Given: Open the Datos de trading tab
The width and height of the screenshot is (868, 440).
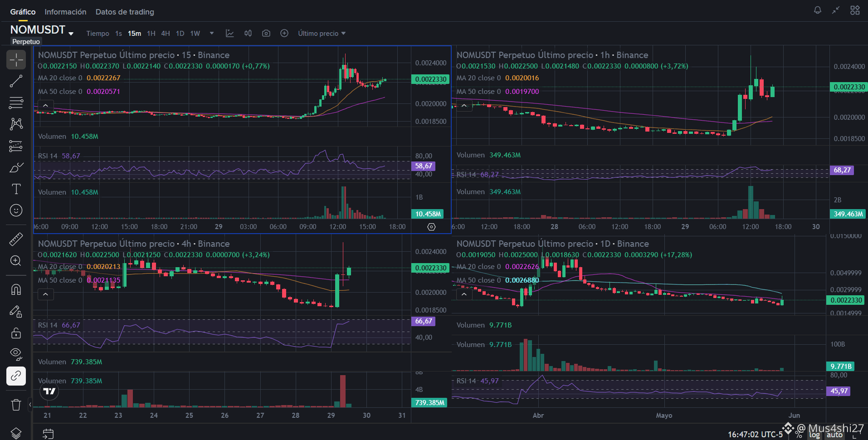Looking at the screenshot, I should click(125, 12).
